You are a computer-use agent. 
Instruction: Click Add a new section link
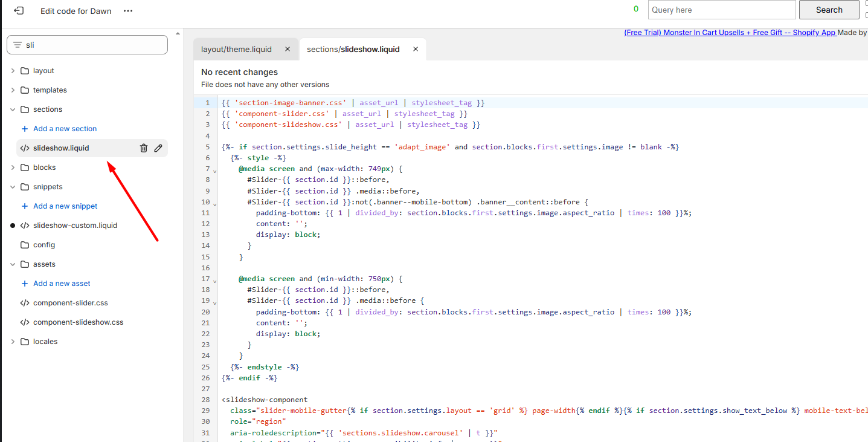point(65,129)
